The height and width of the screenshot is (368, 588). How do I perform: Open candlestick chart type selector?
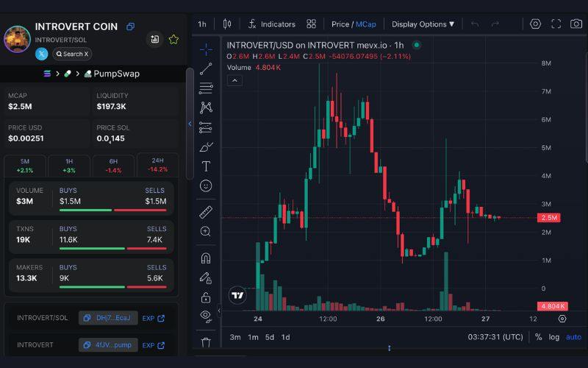(x=227, y=24)
